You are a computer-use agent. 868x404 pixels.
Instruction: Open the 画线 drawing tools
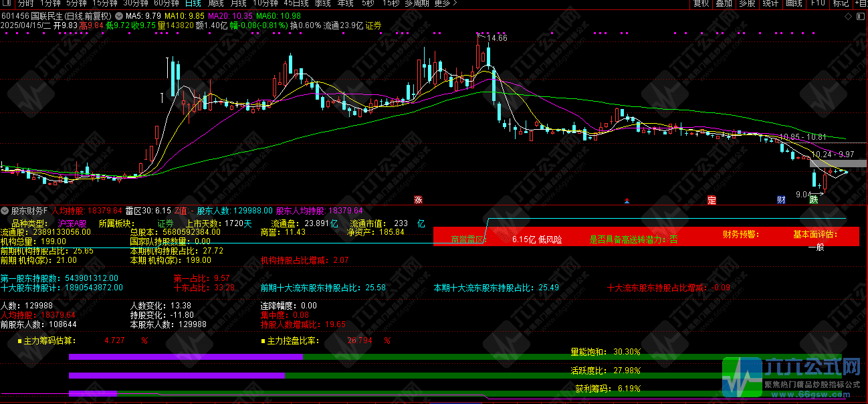point(794,3)
